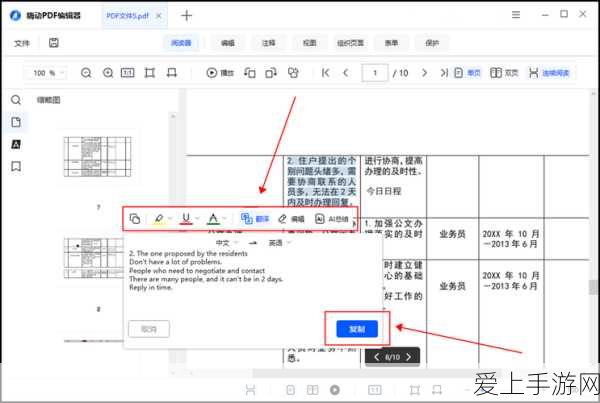Image resolution: width=600 pixels, height=403 pixels.
Task: Close the PDF文件5.pdf tab
Action: pyautogui.click(x=158, y=16)
